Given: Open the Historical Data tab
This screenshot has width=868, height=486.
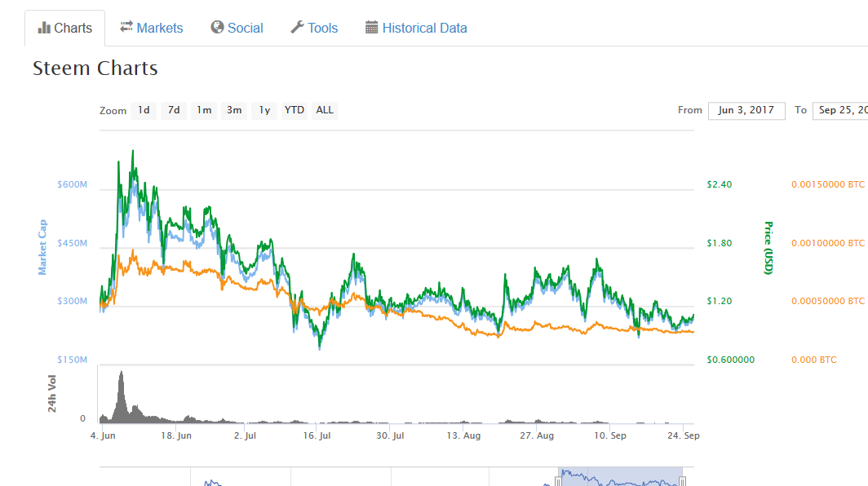Looking at the screenshot, I should pyautogui.click(x=416, y=29).
